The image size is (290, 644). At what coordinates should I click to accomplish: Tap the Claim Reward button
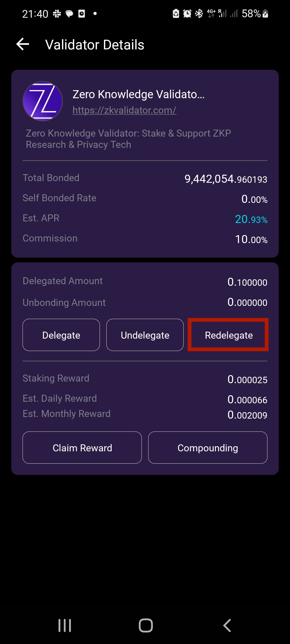click(x=82, y=448)
